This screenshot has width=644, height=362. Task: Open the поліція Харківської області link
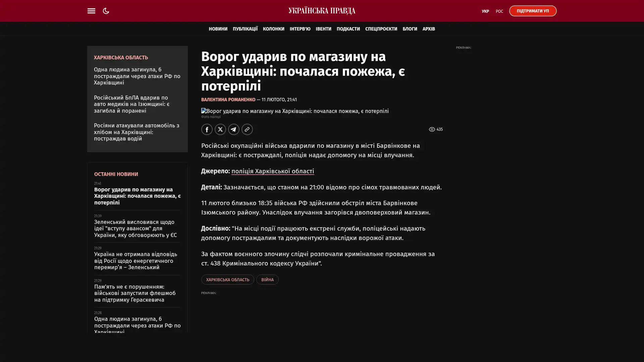coord(272,171)
